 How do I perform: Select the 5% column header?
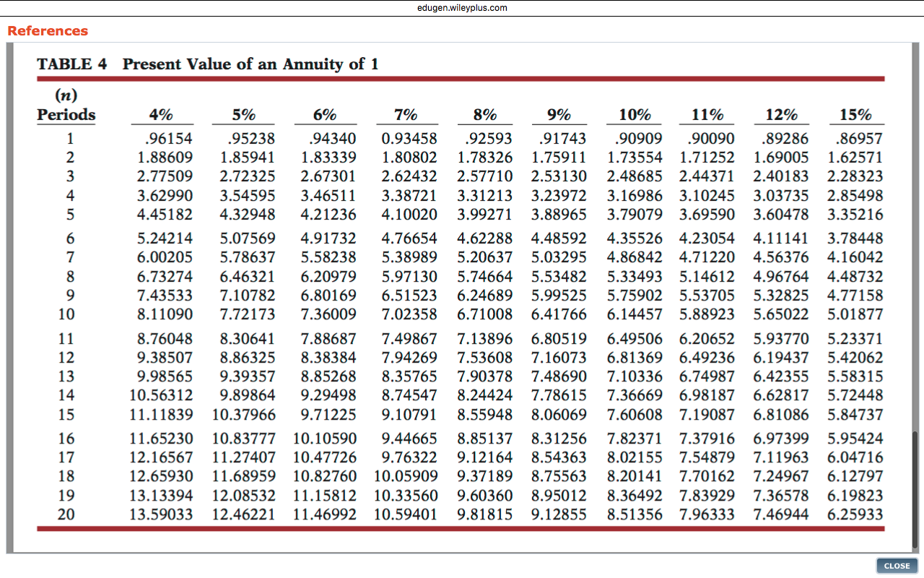coord(245,114)
